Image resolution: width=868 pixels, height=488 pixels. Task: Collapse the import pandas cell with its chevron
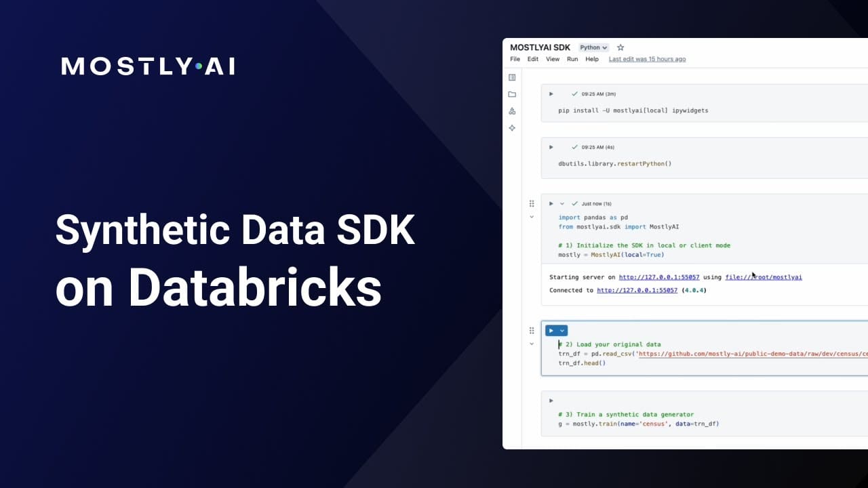tap(532, 216)
